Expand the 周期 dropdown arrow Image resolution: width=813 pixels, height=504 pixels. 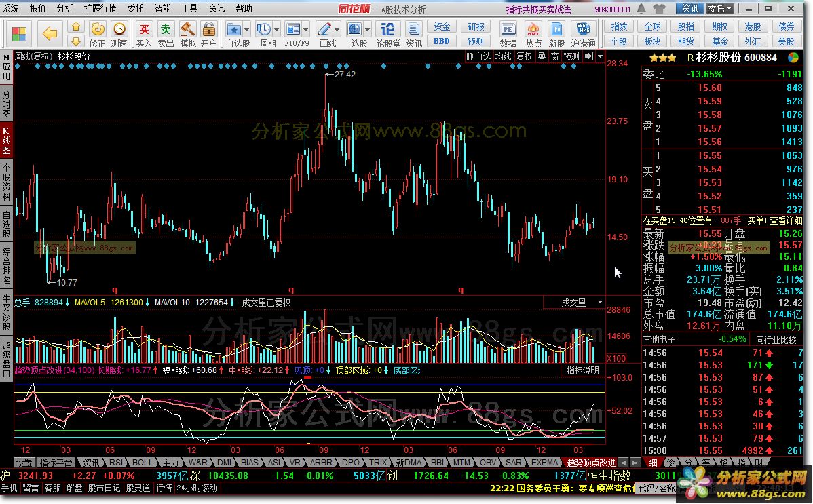pyautogui.click(x=276, y=30)
